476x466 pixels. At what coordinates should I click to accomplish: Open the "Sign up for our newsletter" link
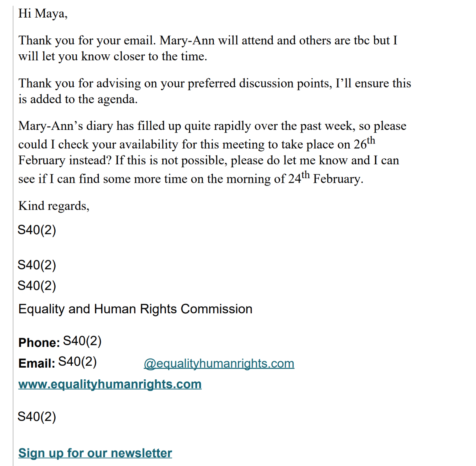[x=95, y=453]
